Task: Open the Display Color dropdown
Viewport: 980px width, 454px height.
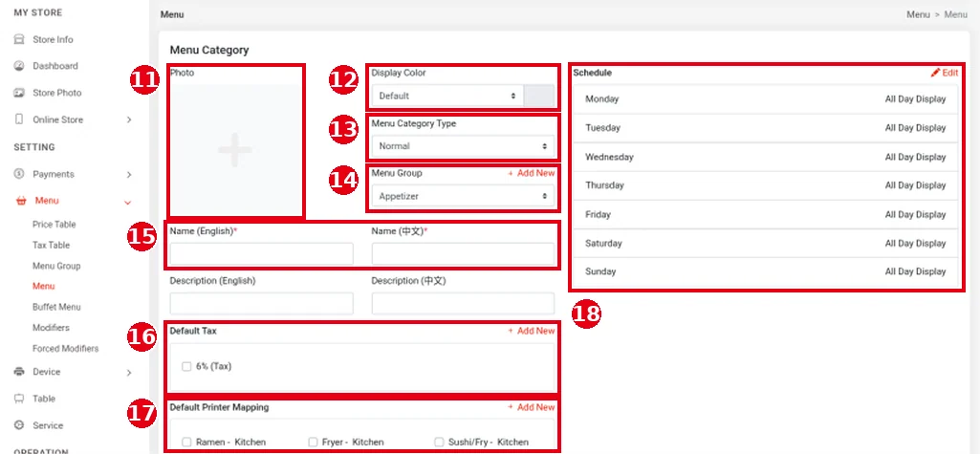Action: (x=446, y=96)
